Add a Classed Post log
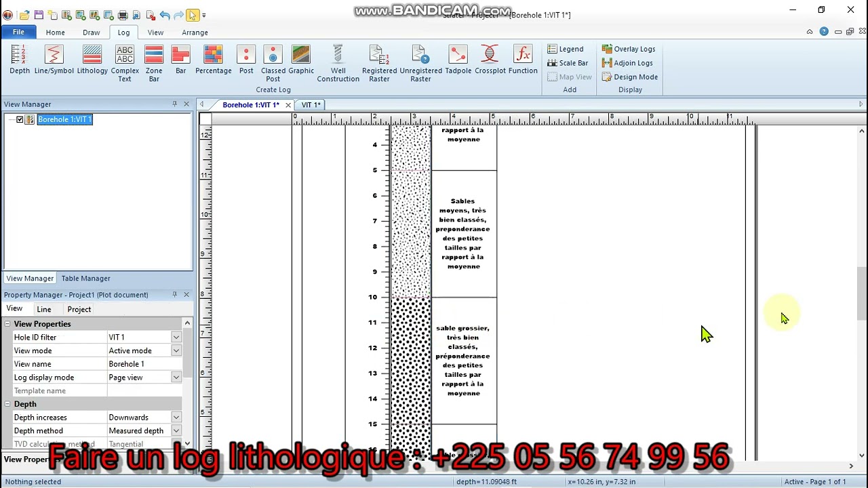The image size is (868, 488). (x=273, y=64)
